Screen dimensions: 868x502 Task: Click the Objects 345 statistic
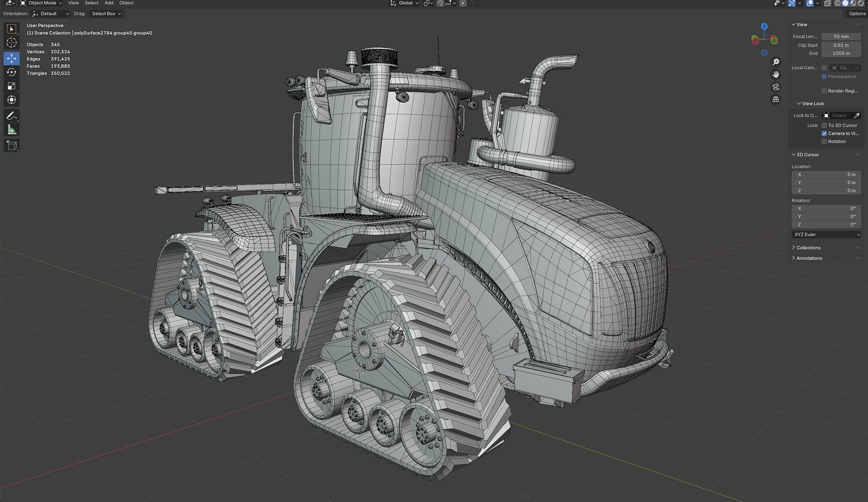tap(43, 45)
